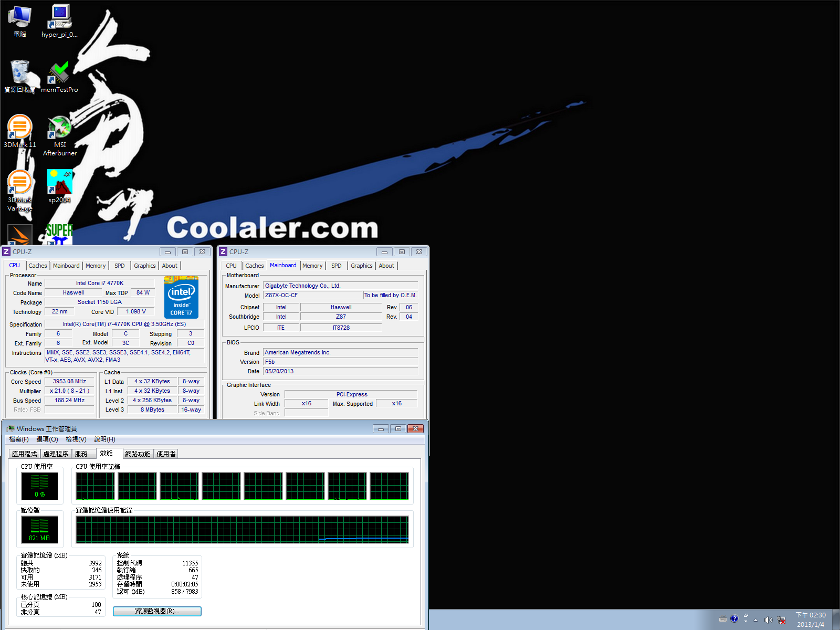The image size is (840, 630).
Task: Switch to the 網路功能 tab
Action: [x=138, y=454]
